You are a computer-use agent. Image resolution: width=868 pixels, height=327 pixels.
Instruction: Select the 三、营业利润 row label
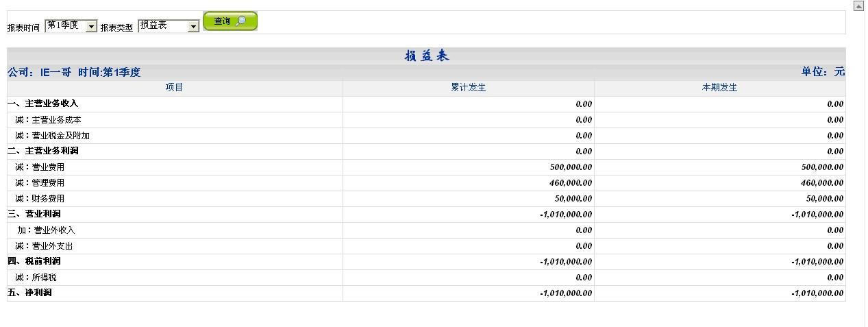tap(34, 214)
